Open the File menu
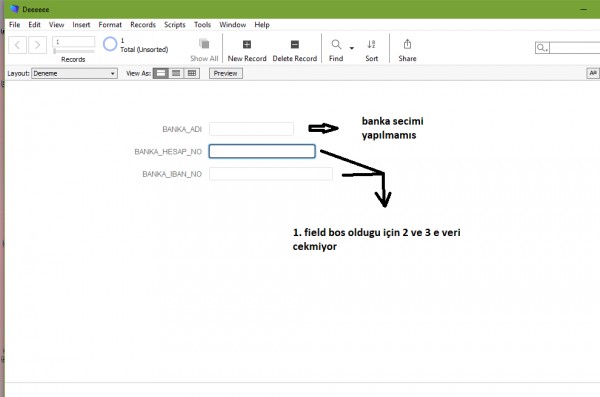The height and width of the screenshot is (397, 600). [x=15, y=25]
